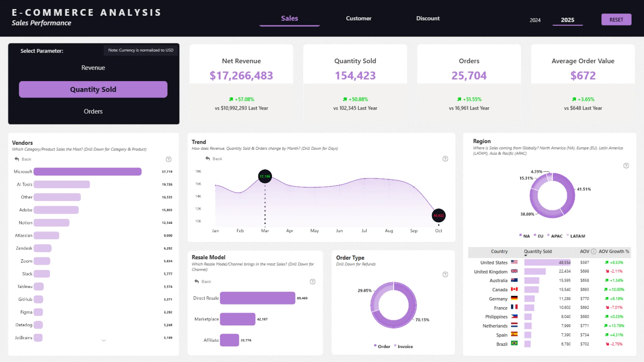Click the AOV info icon in table header
The width and height of the screenshot is (644, 362).
tap(593, 251)
